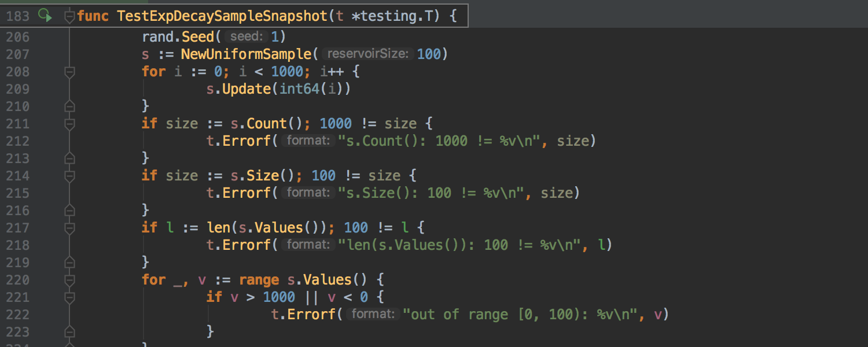The height and width of the screenshot is (347, 868).
Task: Collapse the function at line 183
Action: coord(69,16)
